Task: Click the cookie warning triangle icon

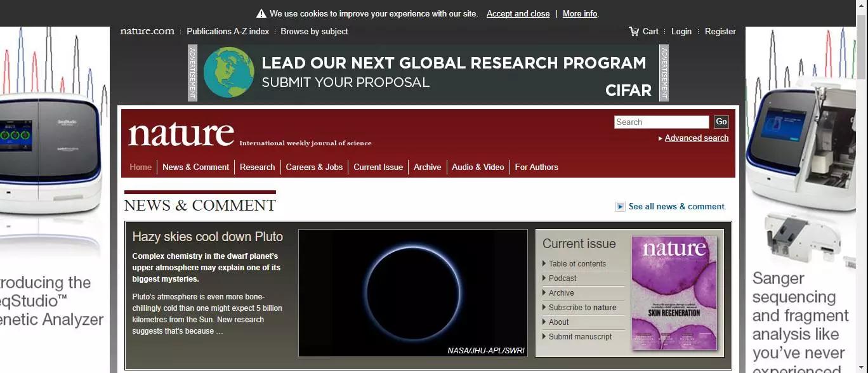Action: tap(261, 13)
